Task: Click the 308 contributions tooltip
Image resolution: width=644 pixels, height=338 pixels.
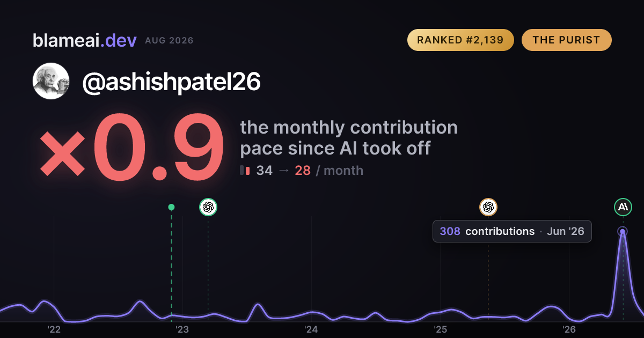Action: click(x=512, y=231)
